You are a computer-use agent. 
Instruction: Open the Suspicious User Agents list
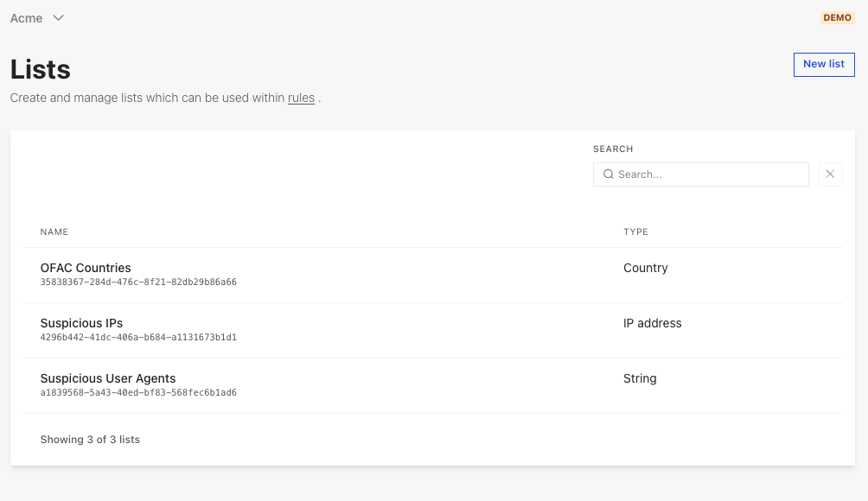tap(108, 378)
